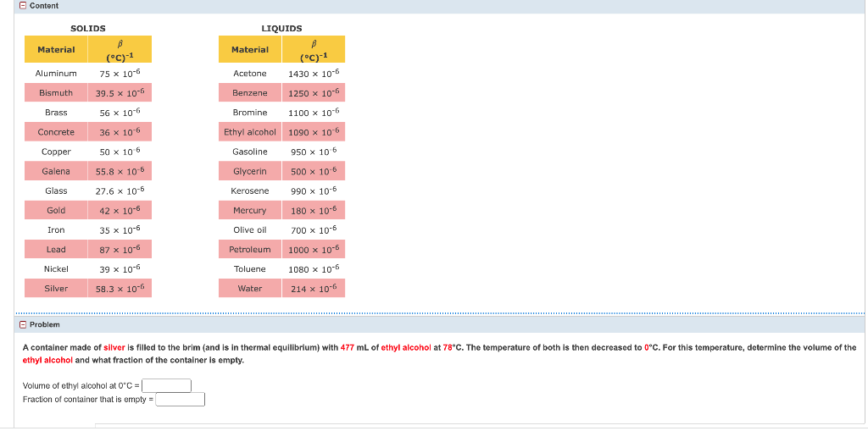Click the 87 × 10⁻⁶ lead value
Screen dimensions: 868x431
pos(120,250)
